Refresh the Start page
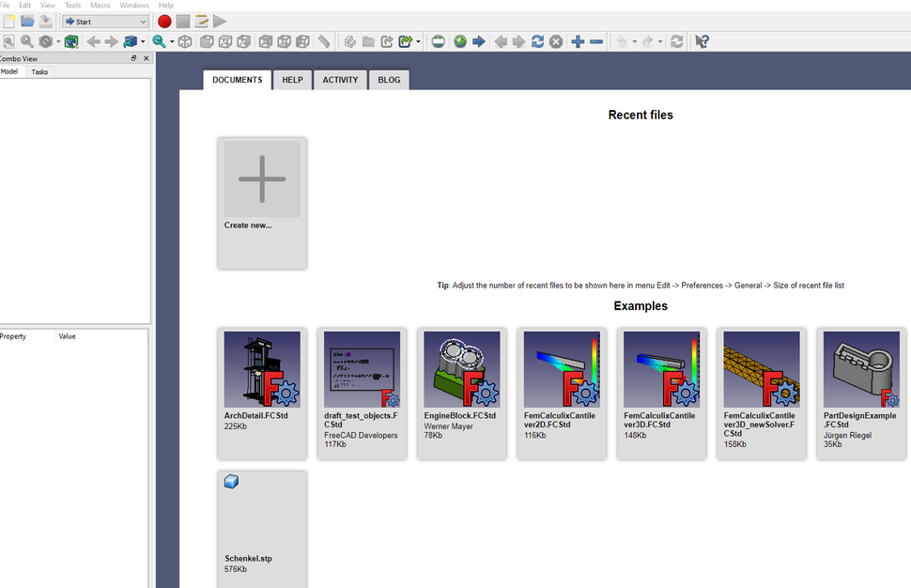 coord(536,41)
